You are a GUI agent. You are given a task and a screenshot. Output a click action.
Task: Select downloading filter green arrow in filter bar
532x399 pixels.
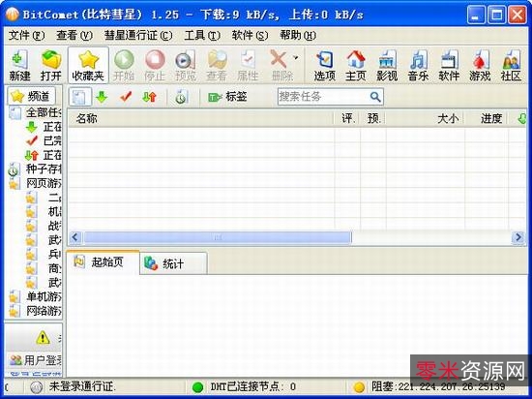point(102,97)
